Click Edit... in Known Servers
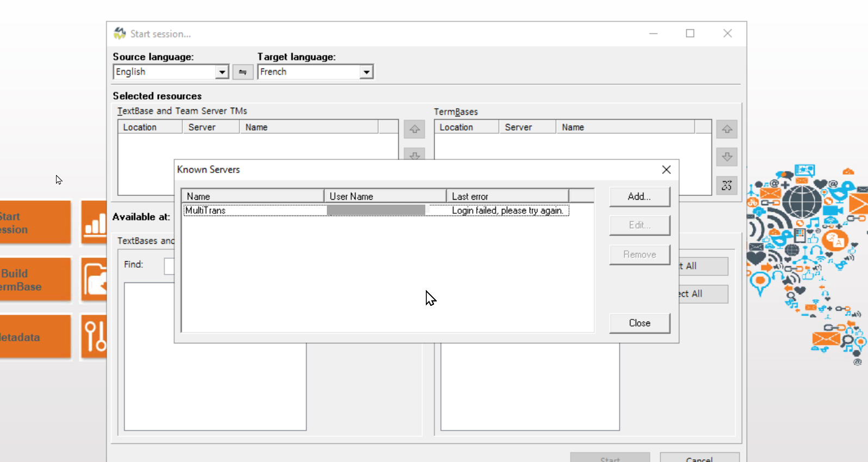This screenshot has width=868, height=462. [640, 225]
